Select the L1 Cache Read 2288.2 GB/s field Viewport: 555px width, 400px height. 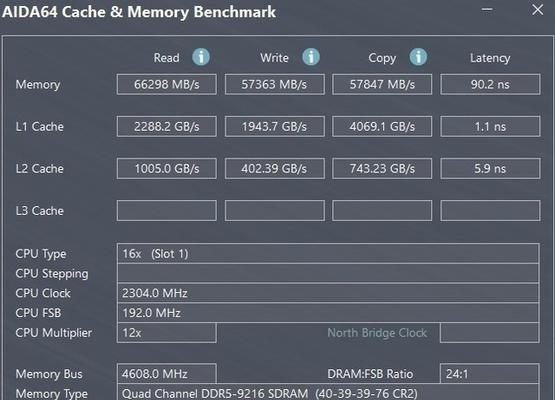point(167,126)
